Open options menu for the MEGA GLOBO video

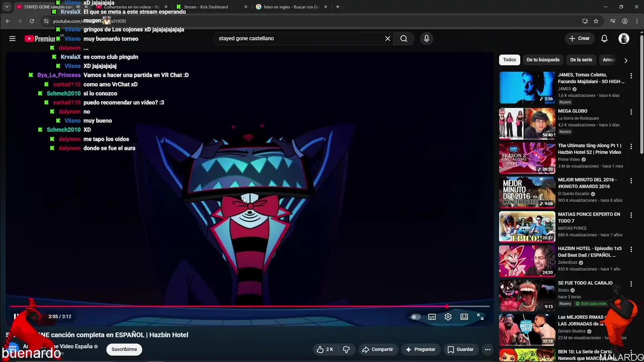pos(631,112)
